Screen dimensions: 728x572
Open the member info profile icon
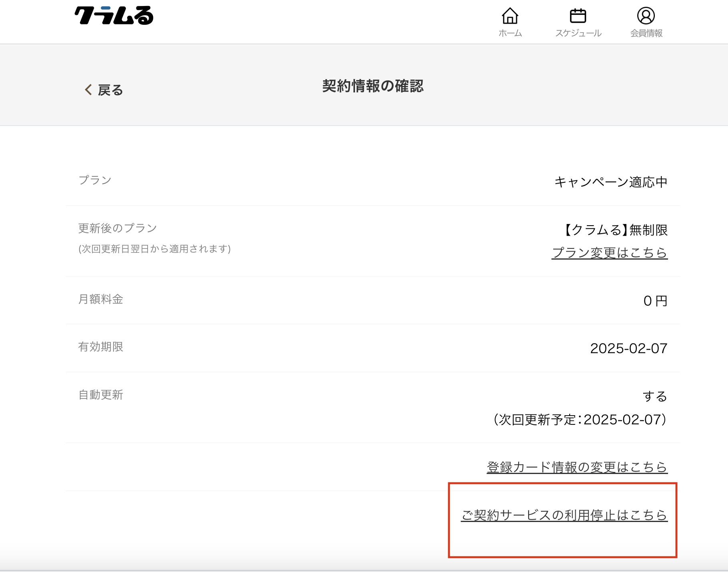[x=646, y=16]
